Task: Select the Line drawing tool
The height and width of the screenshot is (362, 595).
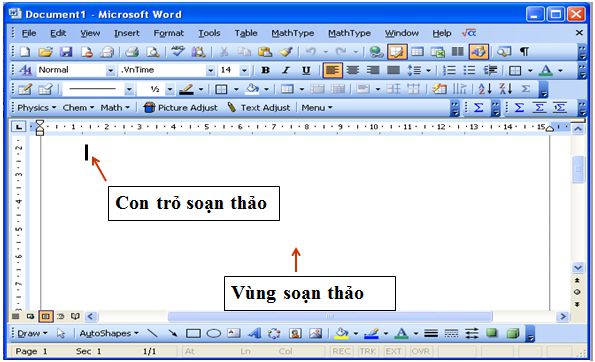Action: click(x=152, y=333)
